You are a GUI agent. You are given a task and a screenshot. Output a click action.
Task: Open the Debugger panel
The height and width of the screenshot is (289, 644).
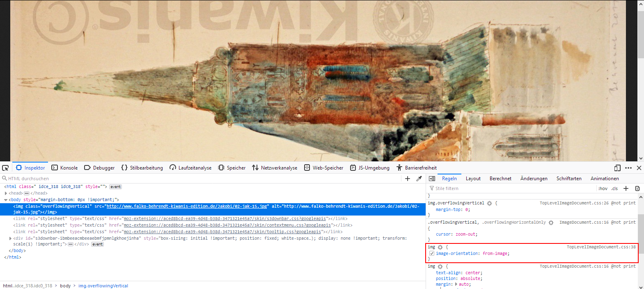point(99,168)
